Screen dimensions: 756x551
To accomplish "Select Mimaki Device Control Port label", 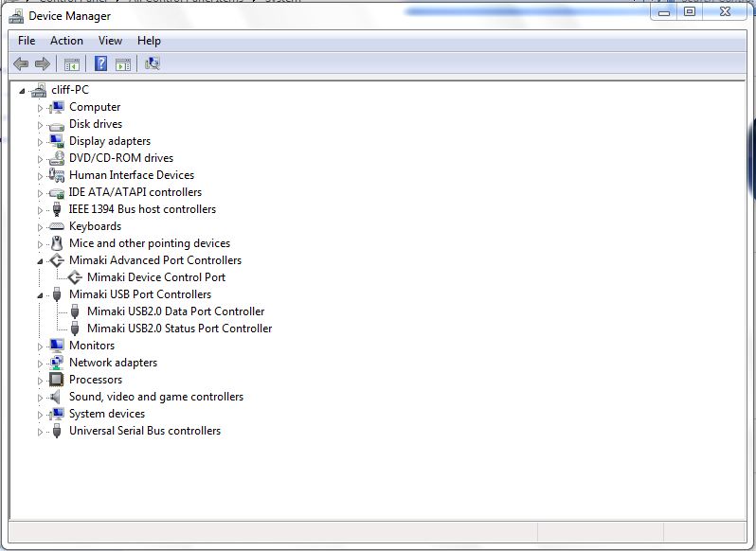I will coord(156,277).
